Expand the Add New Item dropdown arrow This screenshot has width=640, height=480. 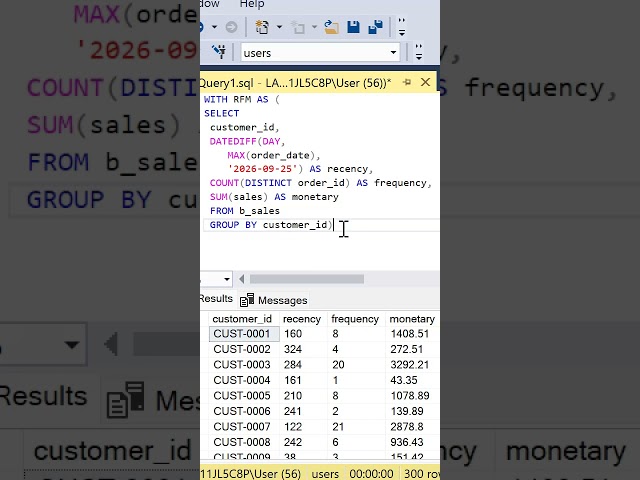(x=314, y=27)
